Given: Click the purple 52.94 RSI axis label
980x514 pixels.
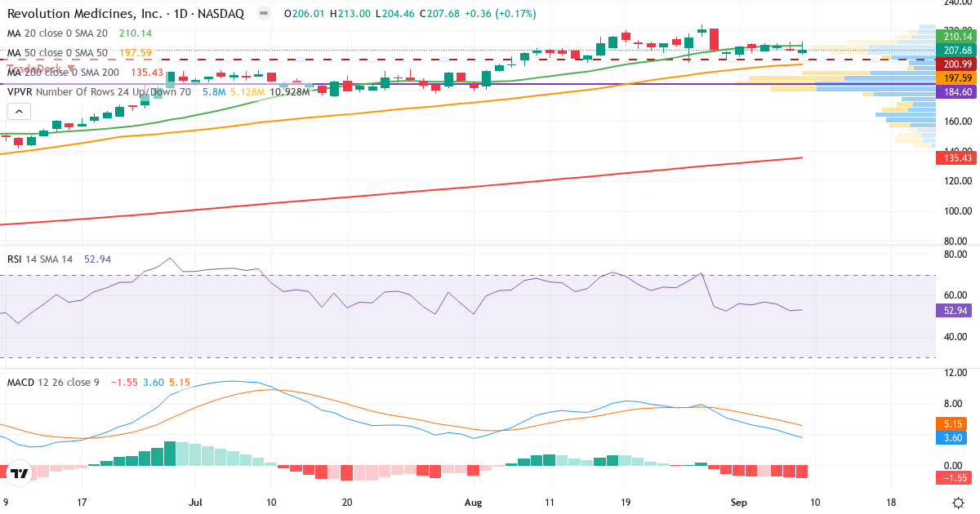Looking at the screenshot, I should (954, 310).
